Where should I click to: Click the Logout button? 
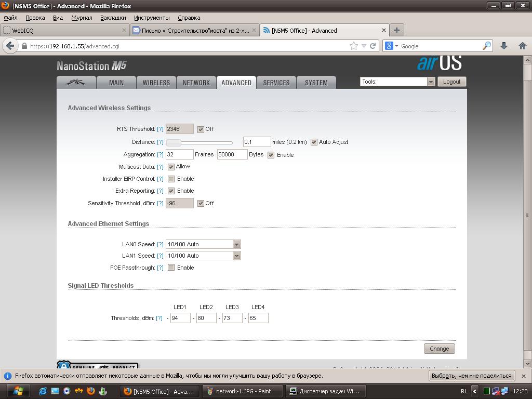coord(451,82)
